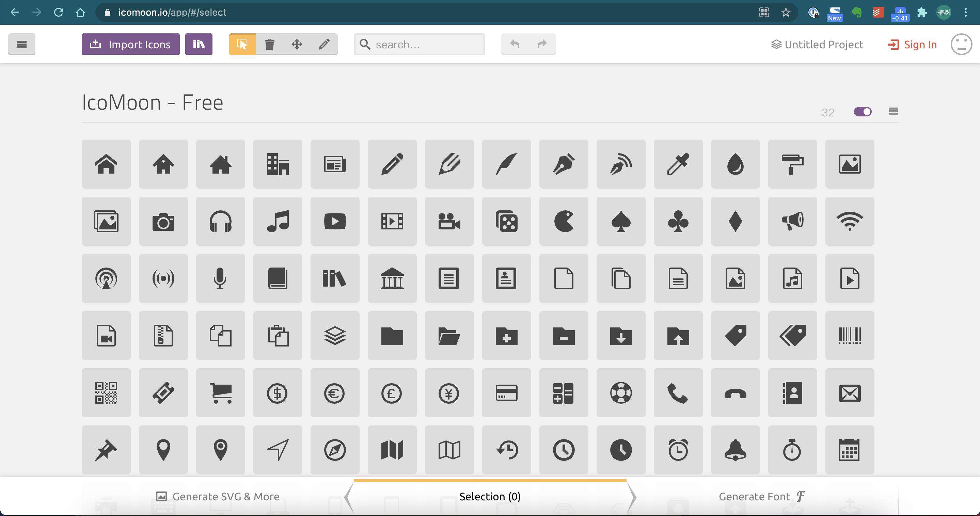
Task: Select the shopping cart icon
Action: coord(220,393)
